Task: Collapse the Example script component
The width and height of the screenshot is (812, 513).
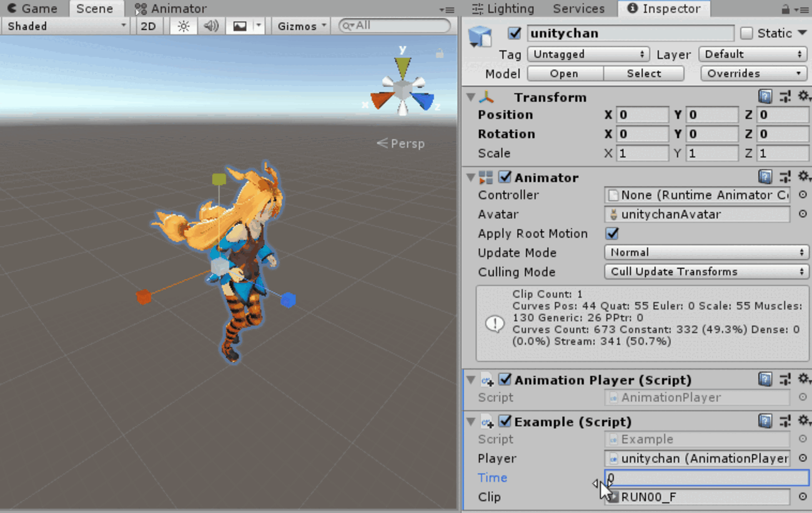Action: pyautogui.click(x=471, y=422)
